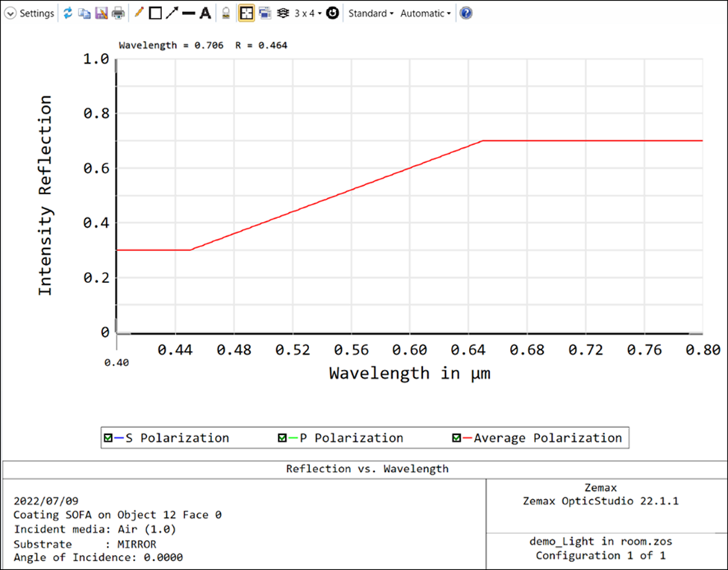Click the 1.0 y-axis tick label
The height and width of the screenshot is (570, 728).
tap(96, 59)
